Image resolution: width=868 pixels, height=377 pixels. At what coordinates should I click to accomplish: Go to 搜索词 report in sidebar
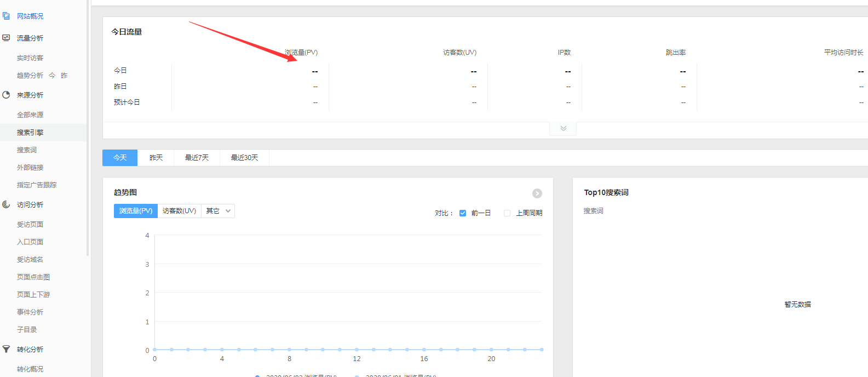[x=27, y=150]
